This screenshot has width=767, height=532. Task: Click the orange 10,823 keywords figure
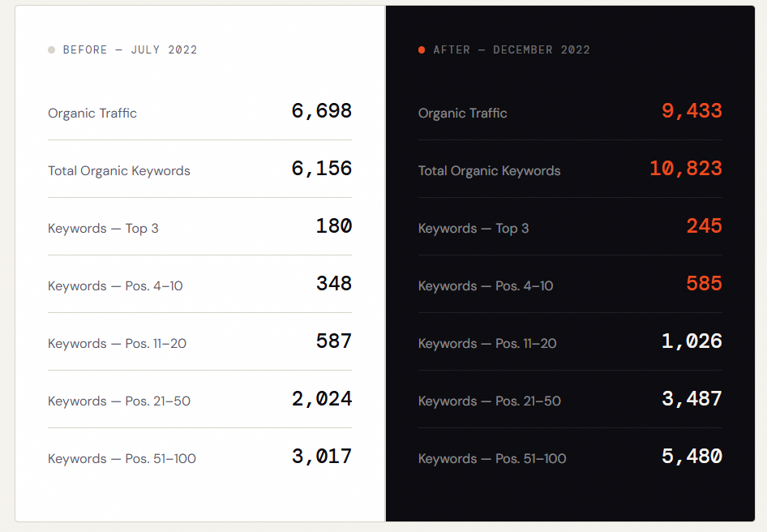tap(685, 169)
